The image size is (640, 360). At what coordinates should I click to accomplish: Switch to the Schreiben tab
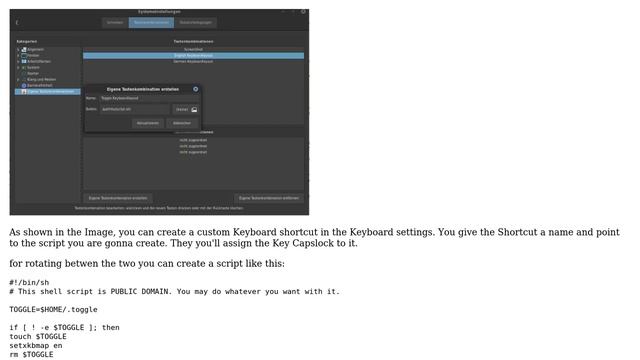115,22
